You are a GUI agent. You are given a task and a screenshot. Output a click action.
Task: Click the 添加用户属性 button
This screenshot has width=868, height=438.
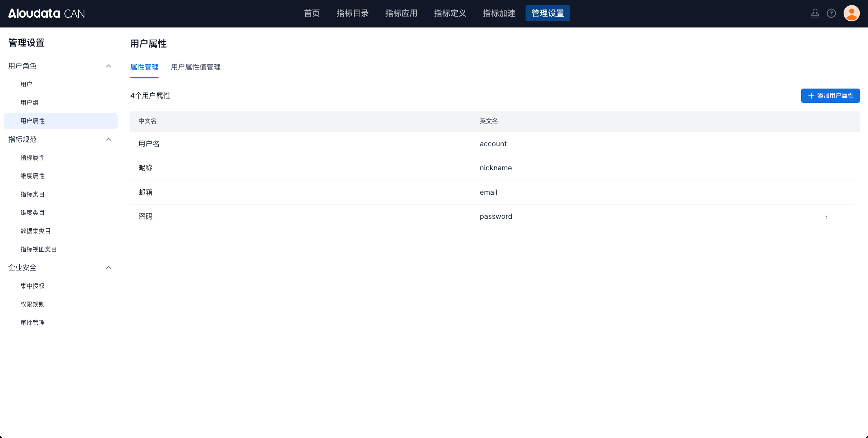[830, 96]
